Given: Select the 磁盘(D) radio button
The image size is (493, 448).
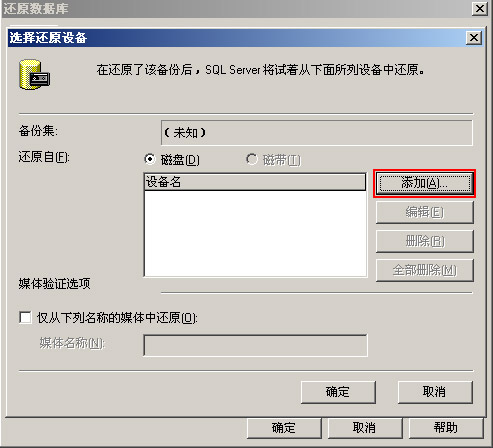Looking at the screenshot, I should pyautogui.click(x=150, y=160).
